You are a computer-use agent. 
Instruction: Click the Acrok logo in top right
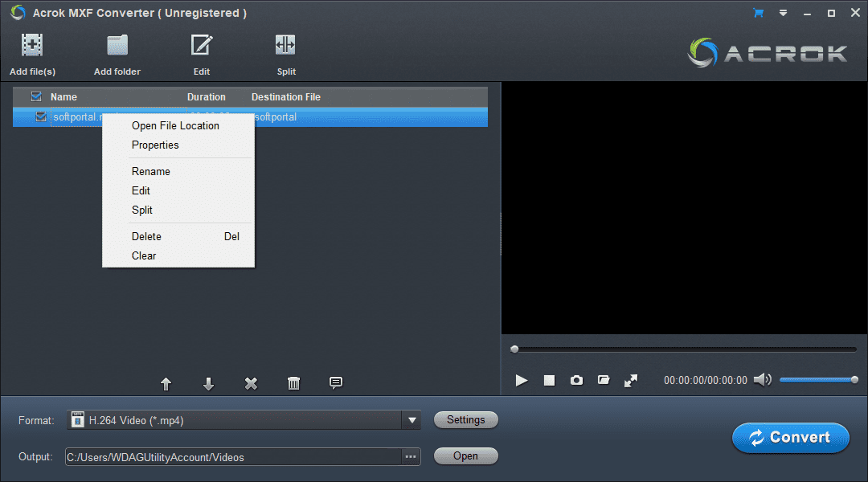[768, 52]
